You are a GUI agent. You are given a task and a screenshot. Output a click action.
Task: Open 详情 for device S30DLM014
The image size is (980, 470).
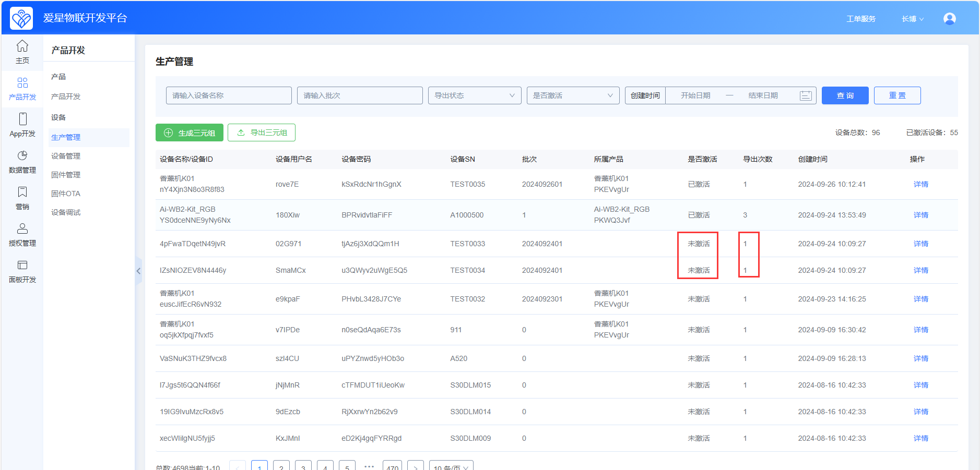tap(921, 412)
